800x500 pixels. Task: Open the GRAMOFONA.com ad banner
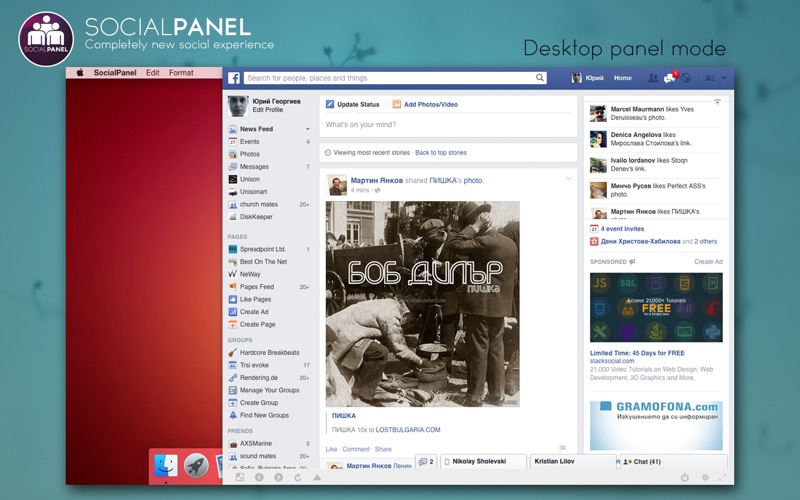[656, 425]
